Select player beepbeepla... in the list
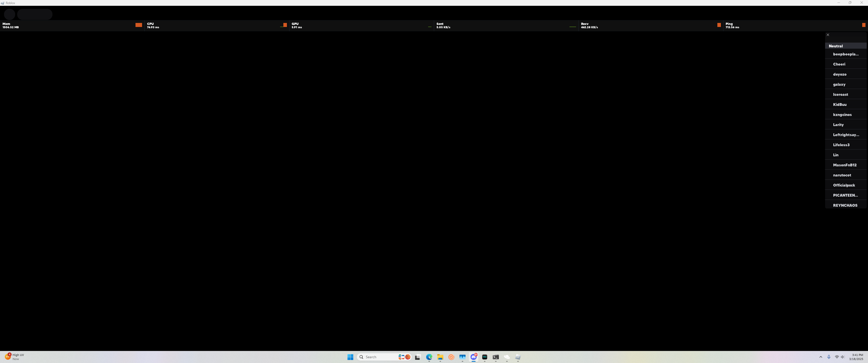Screen dimensions: 868x363 point(846,54)
